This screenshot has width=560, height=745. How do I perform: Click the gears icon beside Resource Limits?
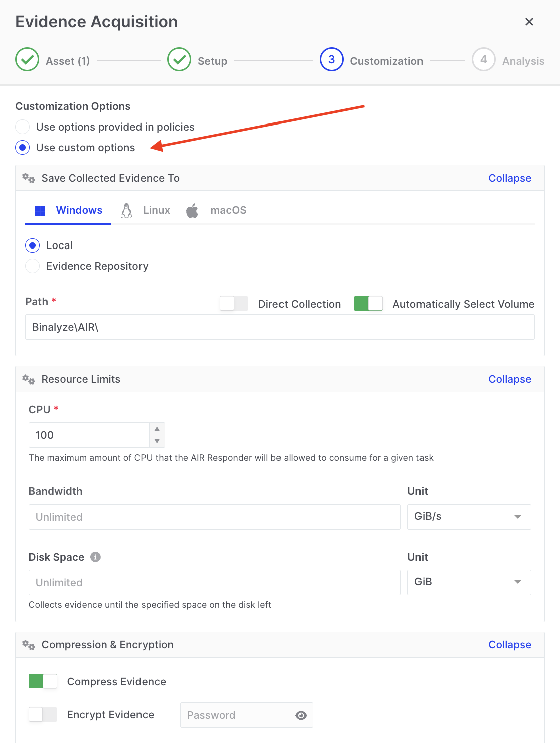(x=29, y=379)
